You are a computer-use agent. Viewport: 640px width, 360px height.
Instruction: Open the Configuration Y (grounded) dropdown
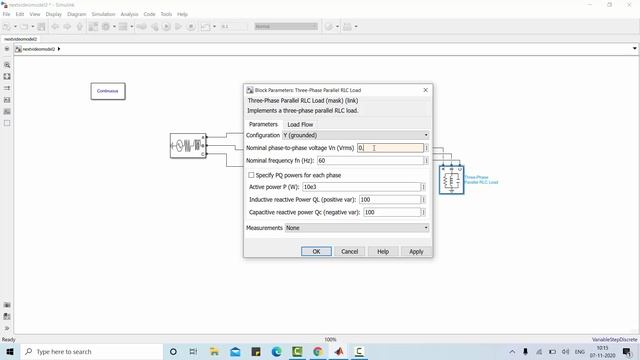click(x=356, y=135)
